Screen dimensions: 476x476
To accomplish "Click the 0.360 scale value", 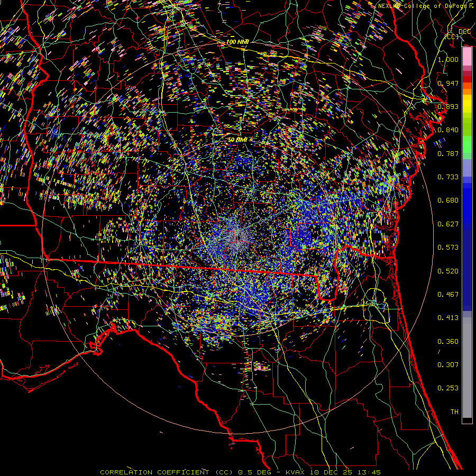I will click(448, 341).
